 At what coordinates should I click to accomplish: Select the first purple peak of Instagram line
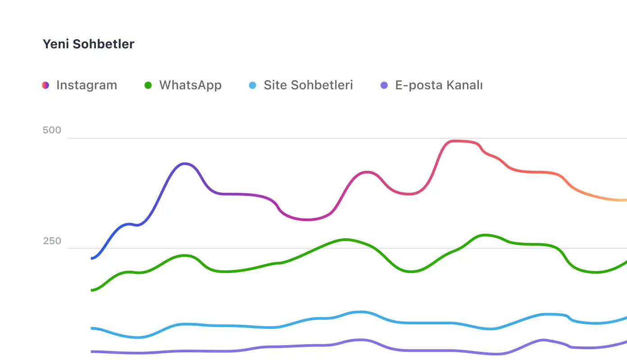tap(185, 164)
